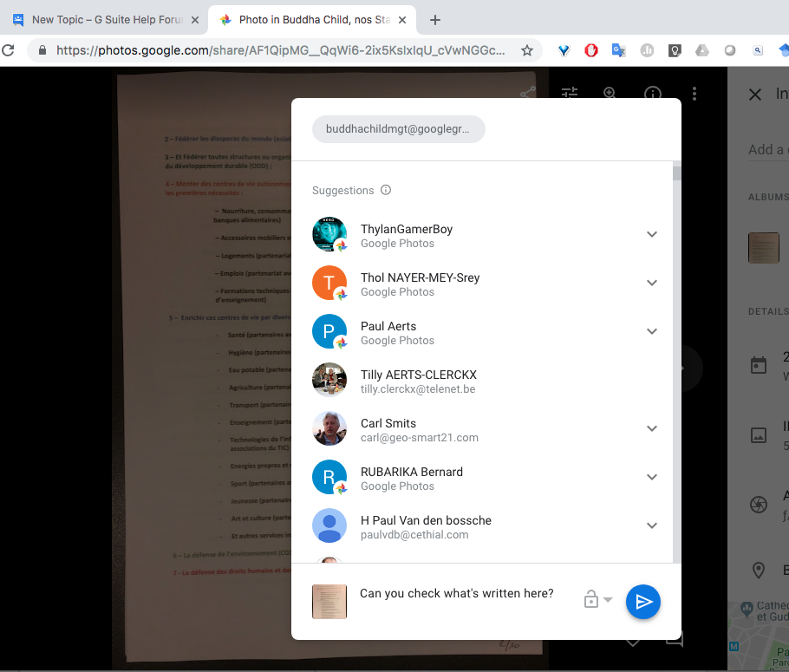Open Google Translate extension
The height and width of the screenshot is (672, 789).
coord(618,50)
